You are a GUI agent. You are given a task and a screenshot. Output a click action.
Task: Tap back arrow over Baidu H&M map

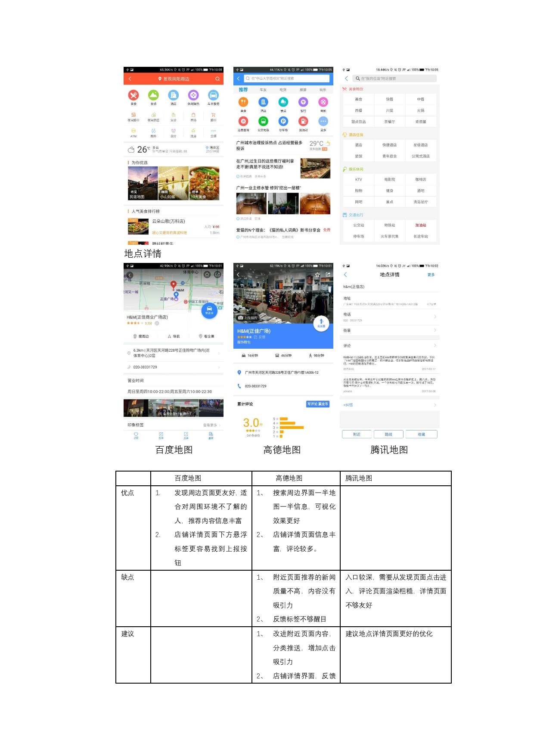pos(130,275)
